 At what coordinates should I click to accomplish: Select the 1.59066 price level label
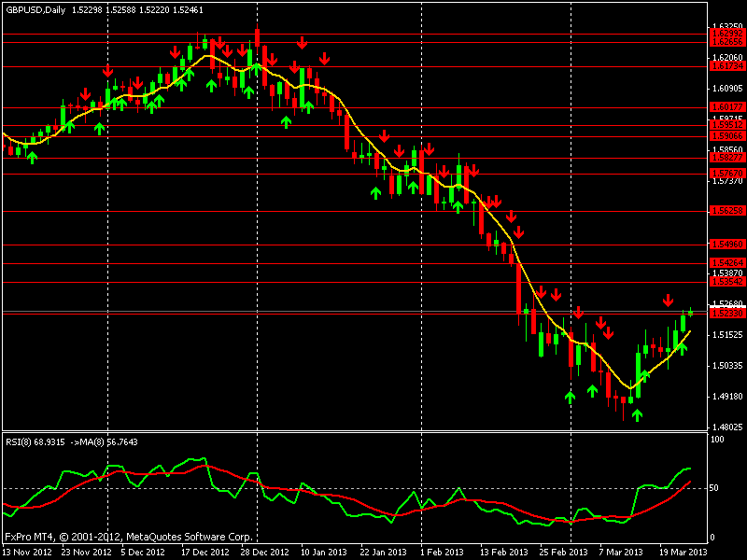click(x=727, y=136)
